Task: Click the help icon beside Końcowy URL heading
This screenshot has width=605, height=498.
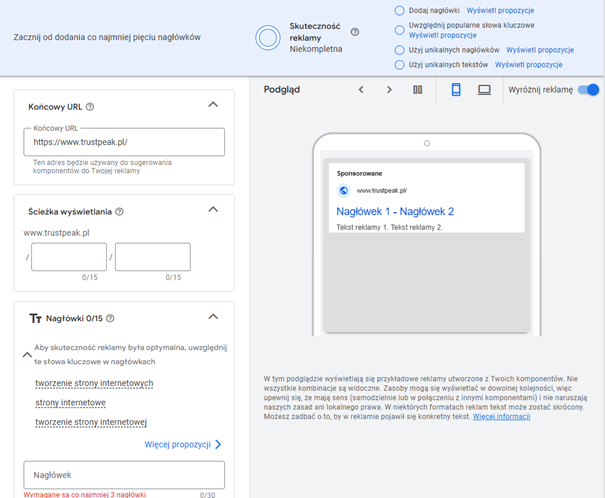Action: [90, 107]
